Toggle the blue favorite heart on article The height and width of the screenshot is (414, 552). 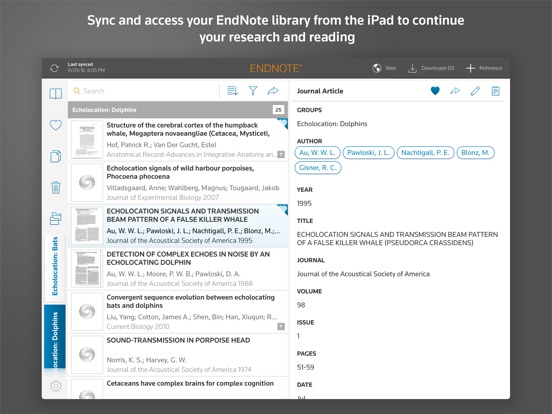pyautogui.click(x=435, y=91)
